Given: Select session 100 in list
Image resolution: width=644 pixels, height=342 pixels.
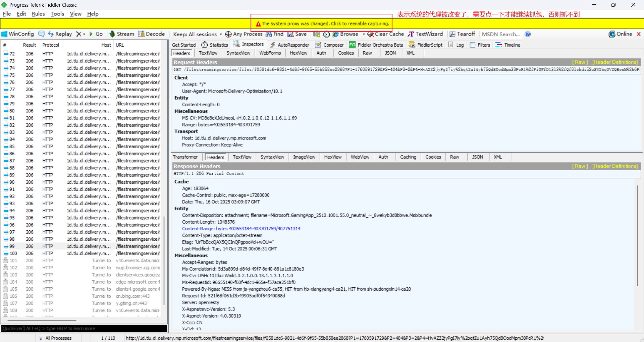Looking at the screenshot, I should tap(82, 253).
